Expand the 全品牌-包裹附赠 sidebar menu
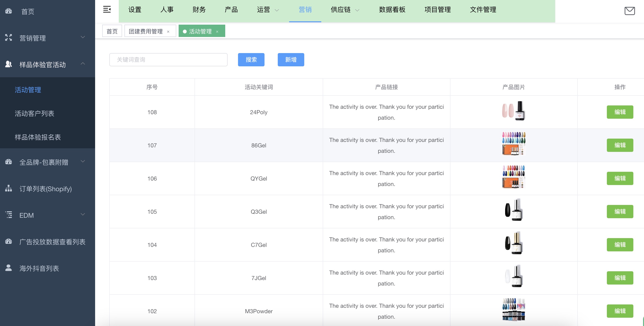644x326 pixels. pyautogui.click(x=48, y=162)
